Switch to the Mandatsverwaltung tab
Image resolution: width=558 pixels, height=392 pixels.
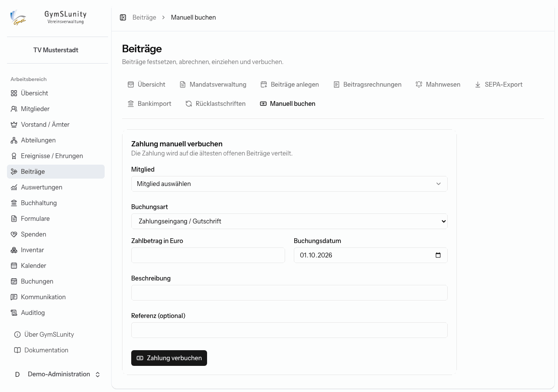[x=213, y=84]
